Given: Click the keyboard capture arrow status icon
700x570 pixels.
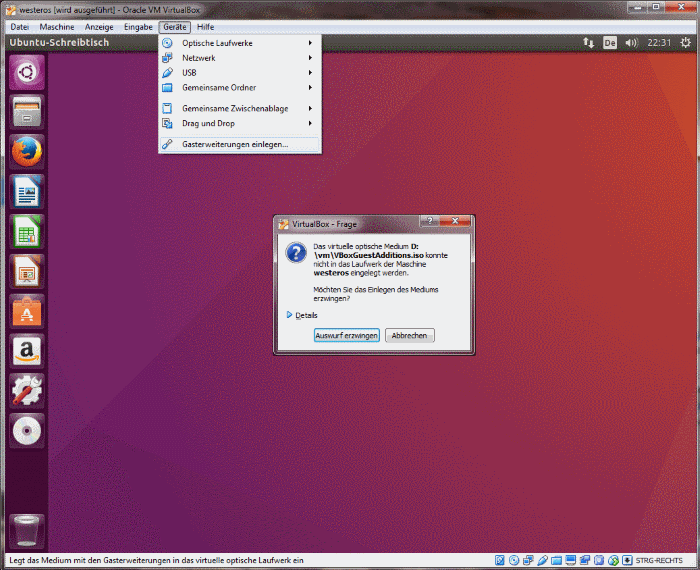Looking at the screenshot, I should (x=627, y=560).
